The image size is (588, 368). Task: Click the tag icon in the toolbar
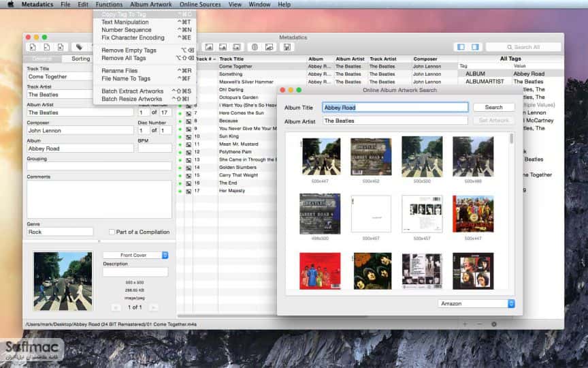click(x=79, y=47)
